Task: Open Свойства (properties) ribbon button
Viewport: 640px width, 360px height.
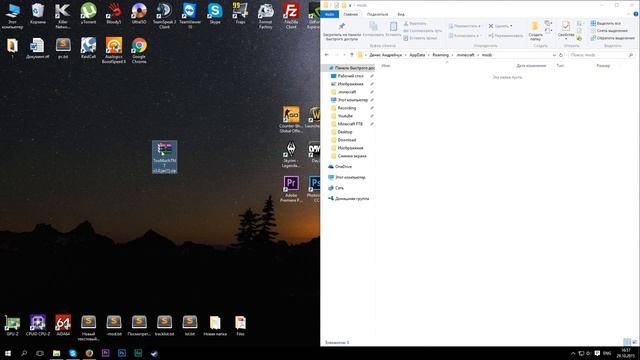Action: pos(566,31)
